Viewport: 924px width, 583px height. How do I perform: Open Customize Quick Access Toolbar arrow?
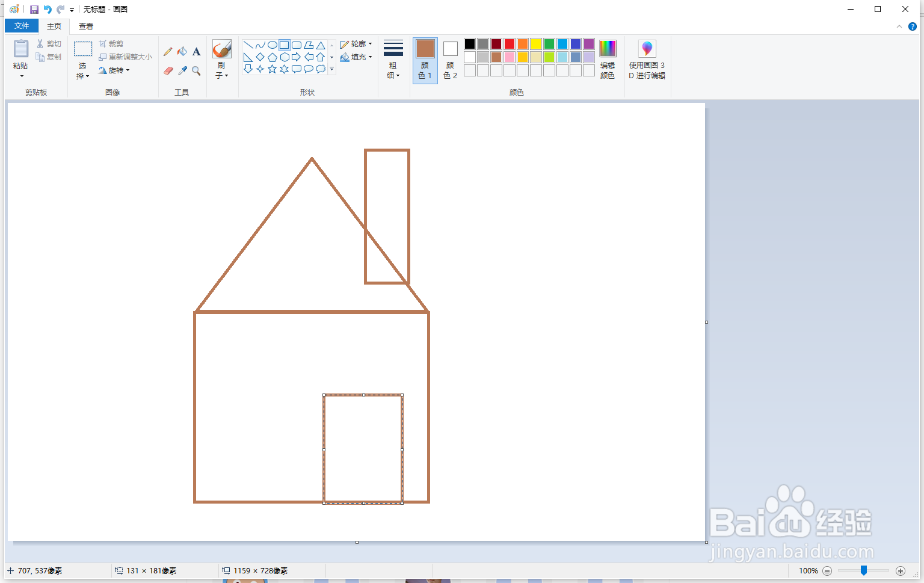pyautogui.click(x=72, y=10)
